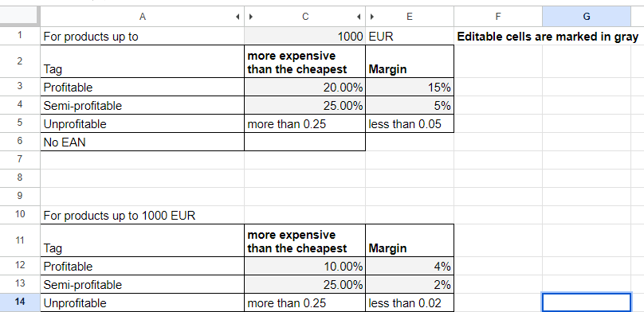Select the 2% margin cell in row 13

410,284
